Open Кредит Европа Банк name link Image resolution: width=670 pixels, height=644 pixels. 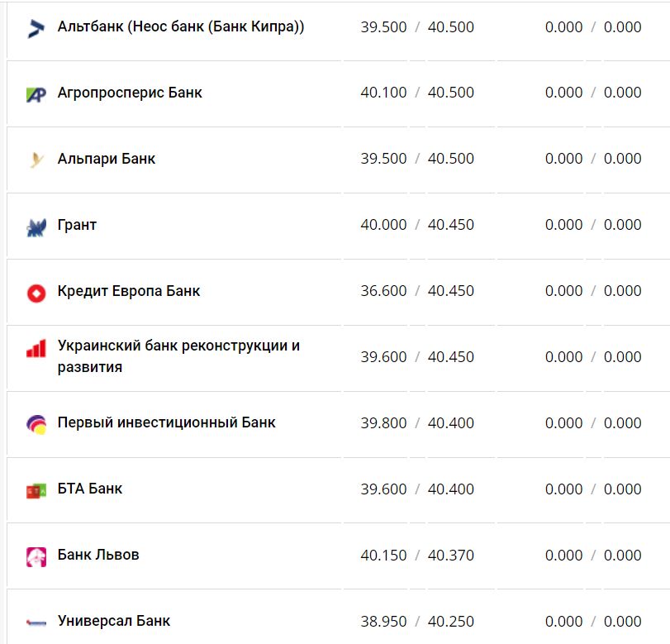click(x=129, y=291)
